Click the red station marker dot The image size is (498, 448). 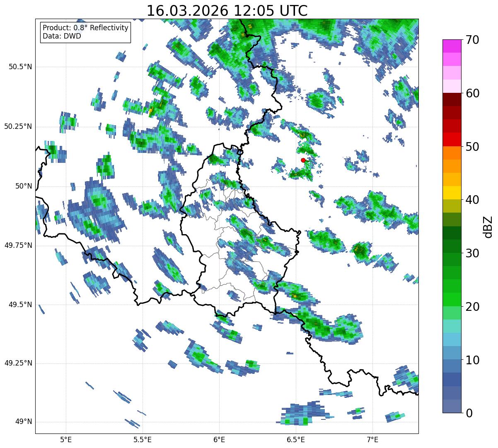303,160
